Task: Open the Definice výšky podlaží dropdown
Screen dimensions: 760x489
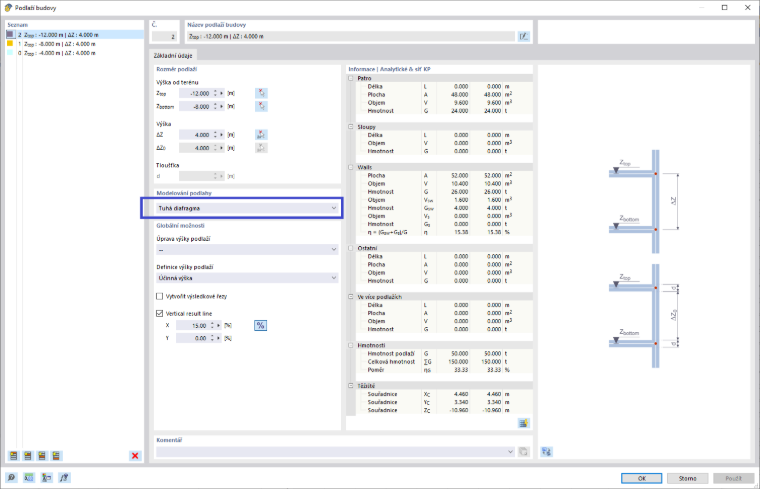Action: pos(247,278)
